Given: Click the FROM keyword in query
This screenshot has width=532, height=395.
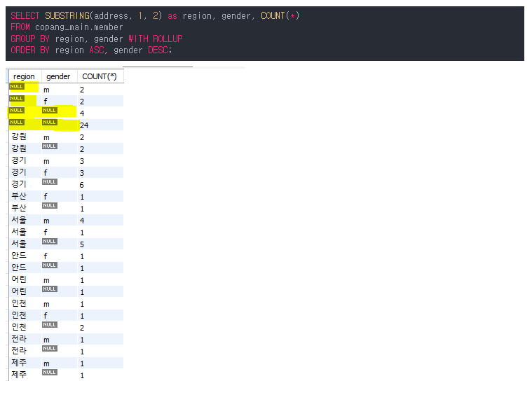Looking at the screenshot, I should tap(20, 27).
